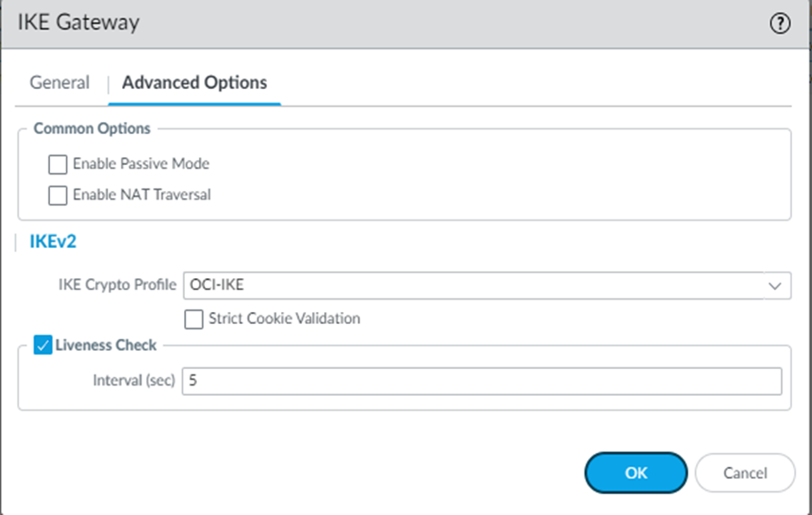The image size is (812, 515).
Task: Tick the Enable Passive Mode checkbox
Action: pyautogui.click(x=58, y=164)
